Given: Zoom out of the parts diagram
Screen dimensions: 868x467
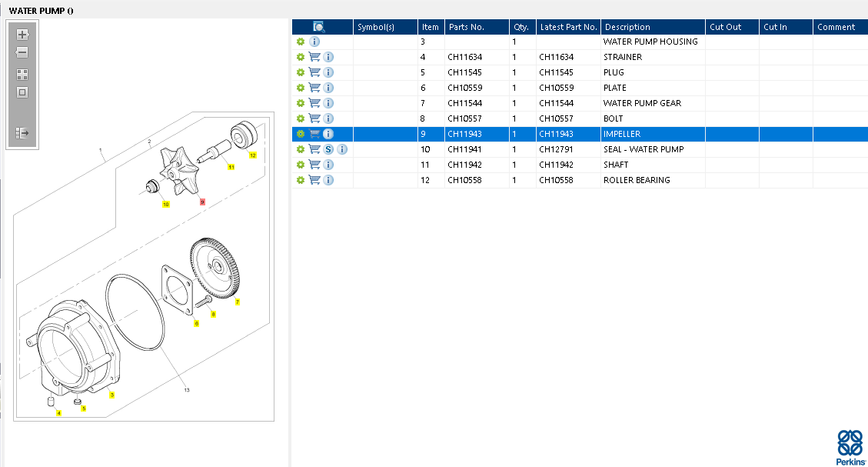Looking at the screenshot, I should pyautogui.click(x=22, y=52).
